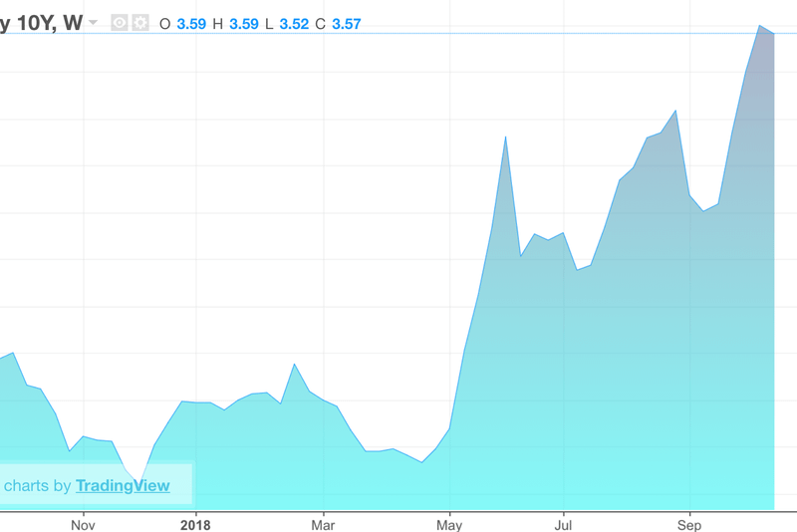Screen dimensions: 797x532
Task: Click the 'charts by' attribution text
Action: click(38, 486)
